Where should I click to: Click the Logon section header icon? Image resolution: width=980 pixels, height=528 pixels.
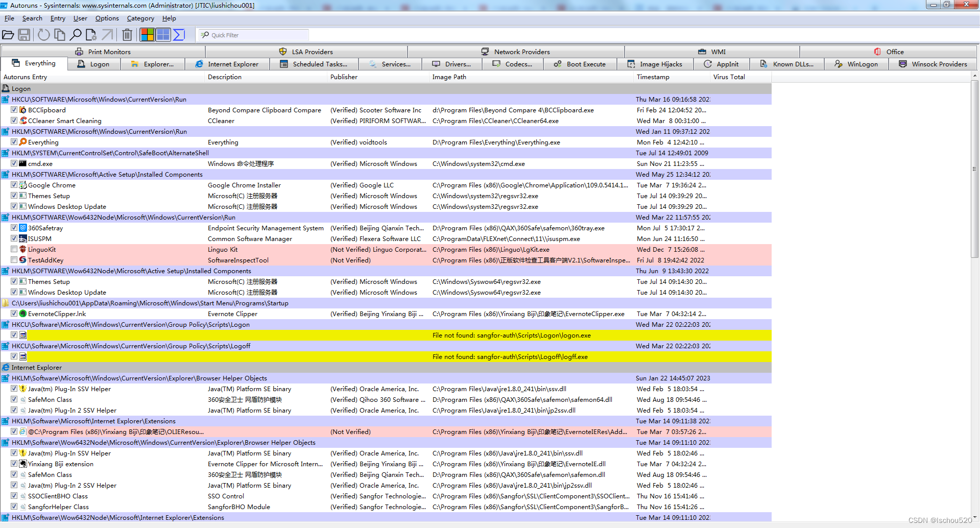6,88
